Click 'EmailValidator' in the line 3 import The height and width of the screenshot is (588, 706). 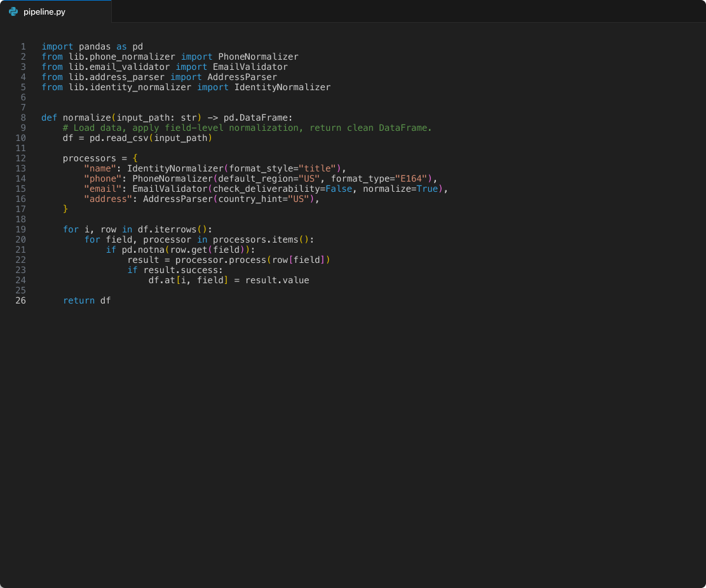tap(250, 67)
